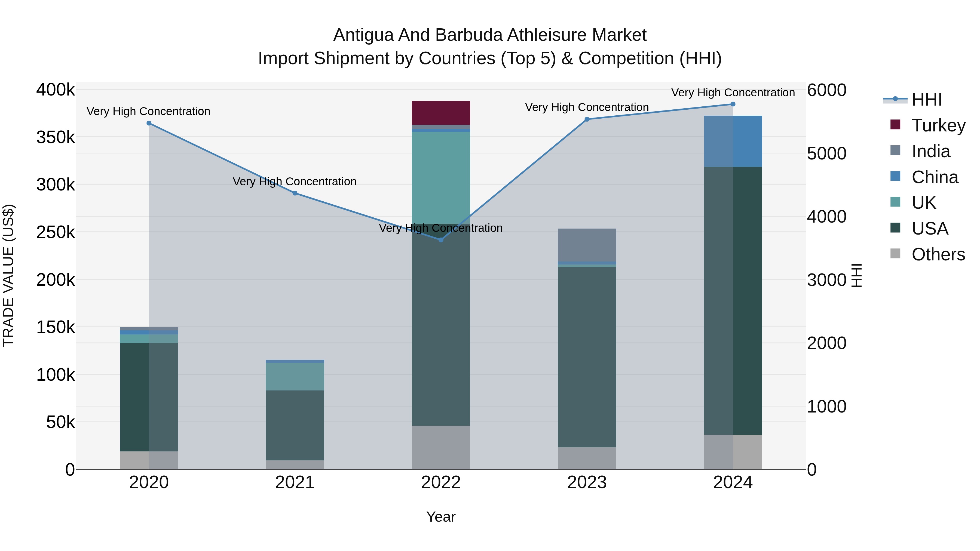Click the 400k left axis tick label

pyautogui.click(x=56, y=90)
